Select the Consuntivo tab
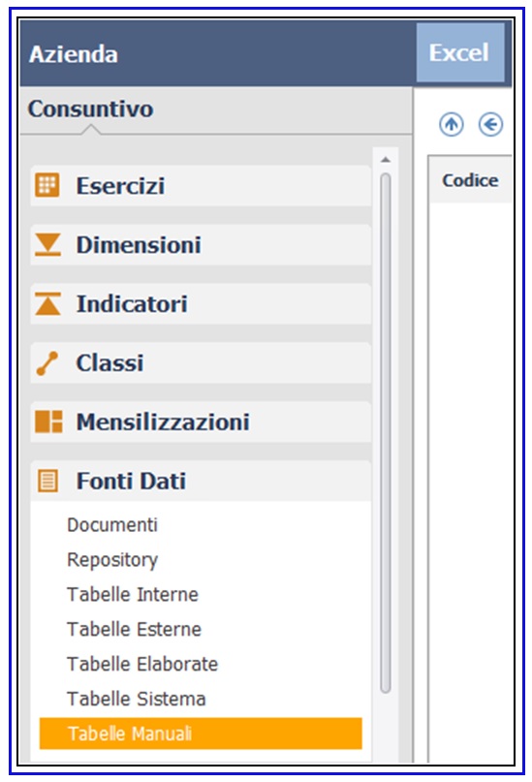This screenshot has height=782, width=532. 91,109
